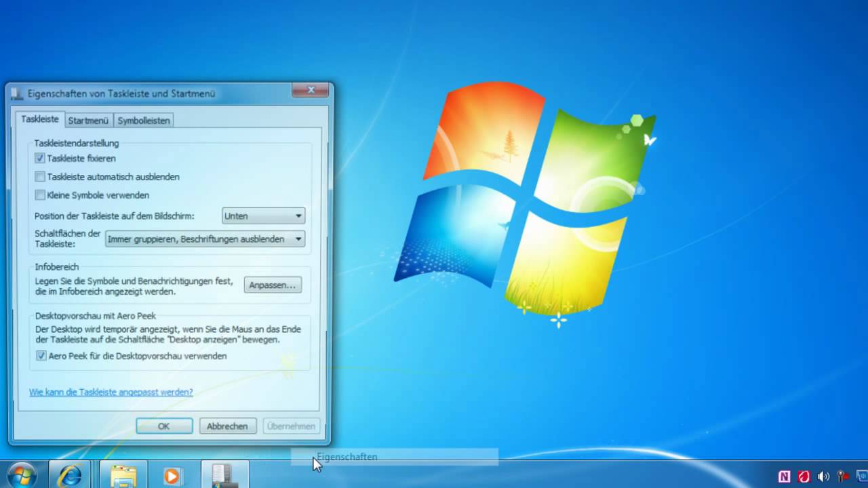The width and height of the screenshot is (868, 488).
Task: Open Windows Media Player from taskbar
Action: click(x=173, y=474)
